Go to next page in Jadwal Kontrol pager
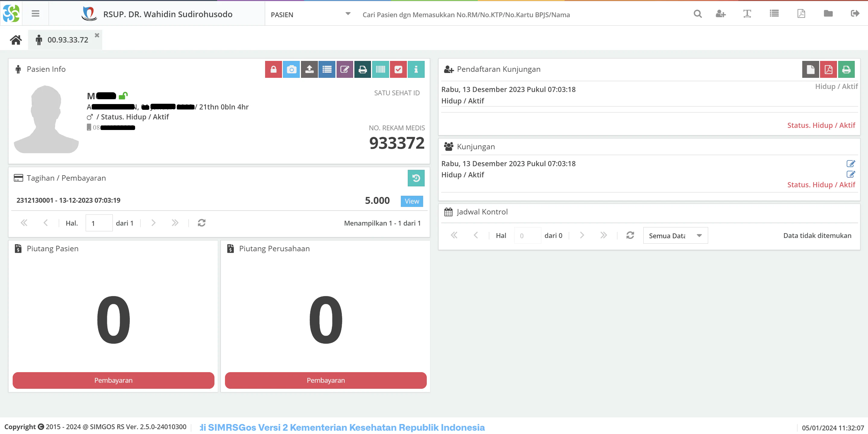This screenshot has width=868, height=434. coord(582,235)
